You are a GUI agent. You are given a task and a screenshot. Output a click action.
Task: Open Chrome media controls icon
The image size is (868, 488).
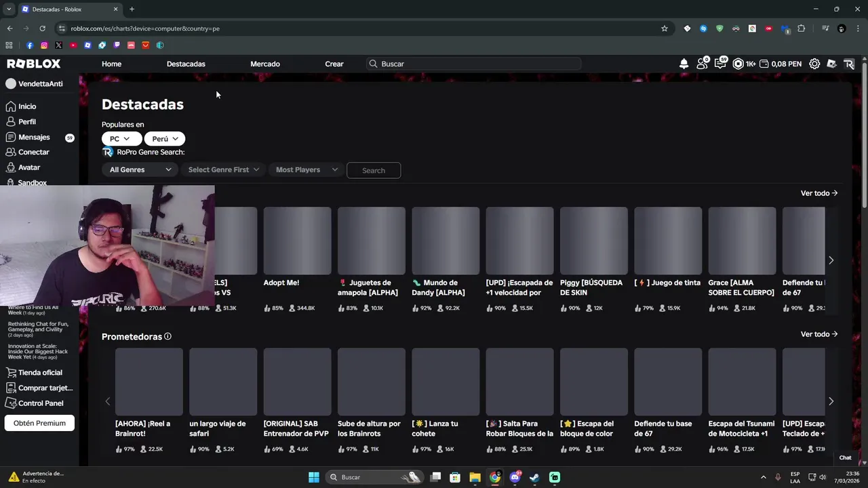click(825, 28)
